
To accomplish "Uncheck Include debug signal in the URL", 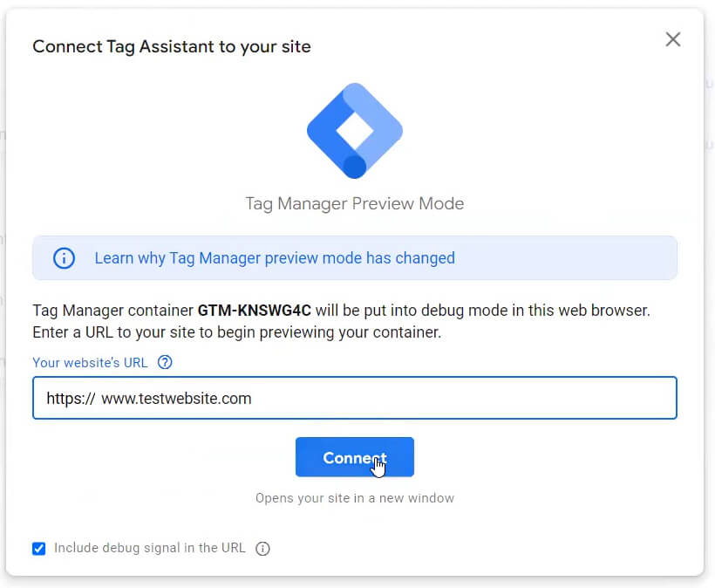I will click(39, 549).
